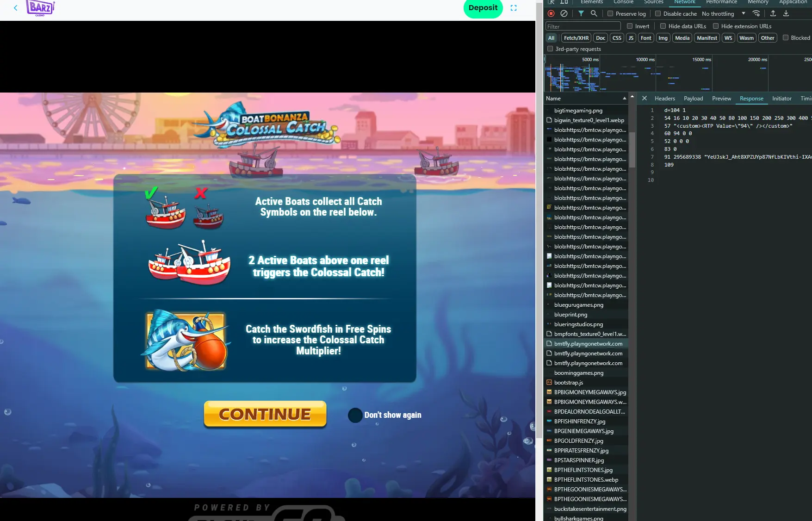The height and width of the screenshot is (521, 812).
Task: Check Hide extension URLs checkbox
Action: coord(716,26)
